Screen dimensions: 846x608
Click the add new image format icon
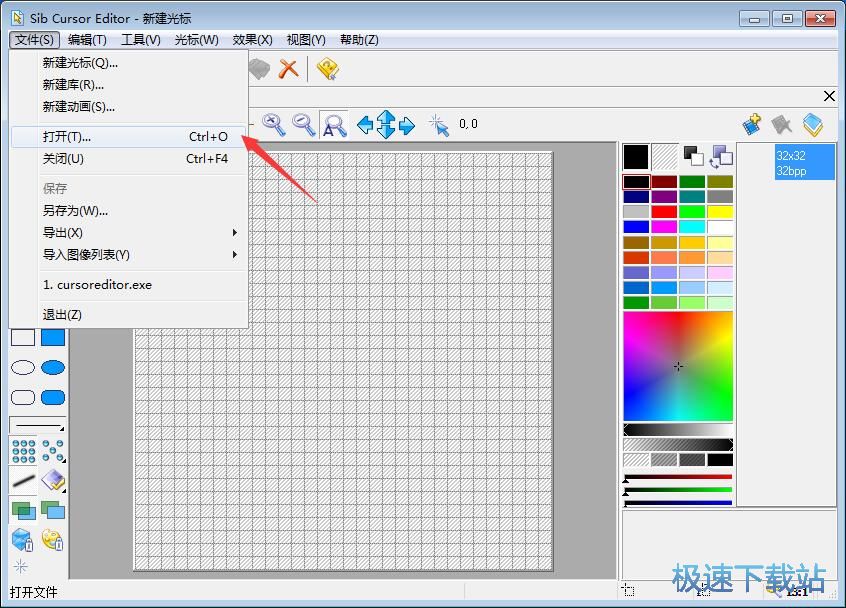752,124
